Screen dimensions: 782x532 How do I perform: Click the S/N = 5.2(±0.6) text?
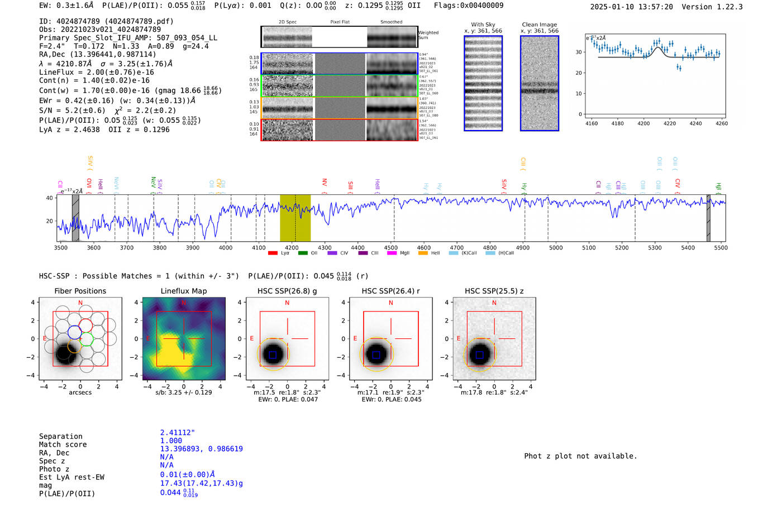72,111
